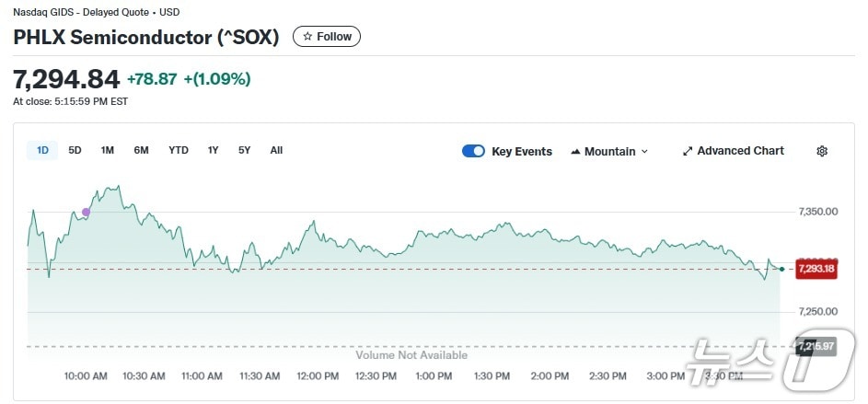868x404 pixels.
Task: Click the purple key event marker
Action: click(x=87, y=213)
